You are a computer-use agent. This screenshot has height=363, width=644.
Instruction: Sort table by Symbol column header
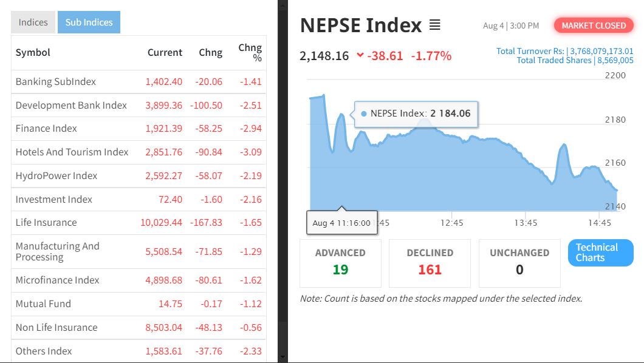33,52
